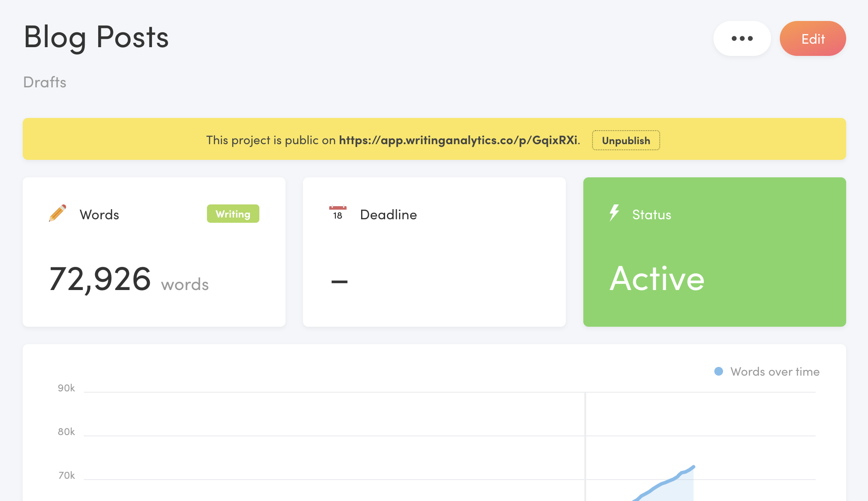Open the public project URL link

(x=458, y=140)
